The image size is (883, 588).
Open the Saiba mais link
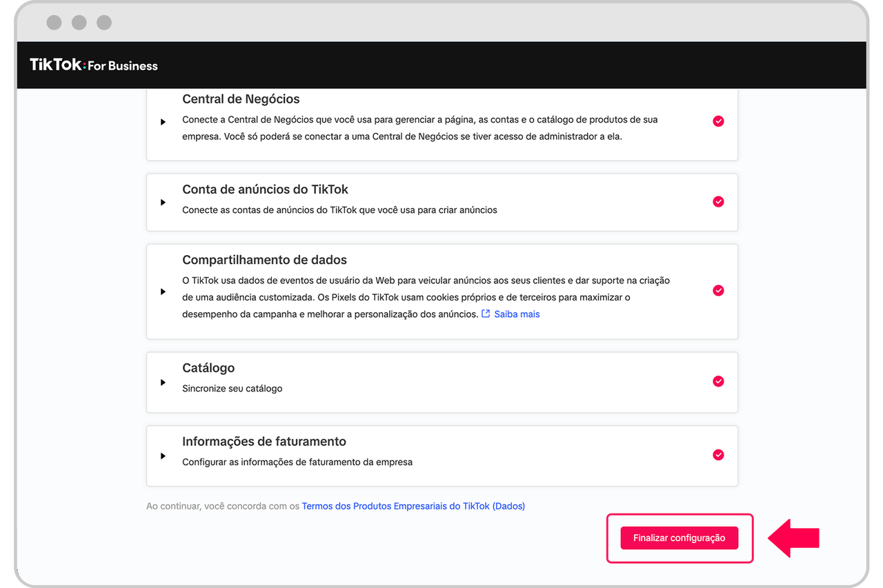(x=517, y=314)
